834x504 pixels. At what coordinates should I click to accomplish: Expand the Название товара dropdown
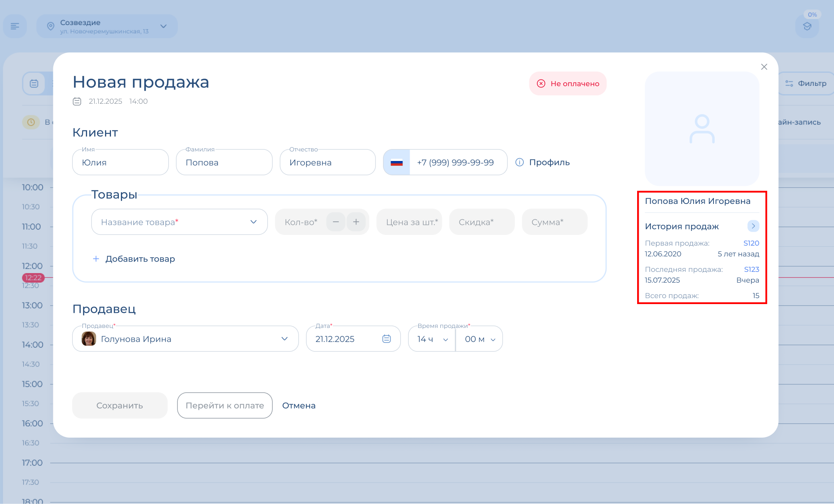pyautogui.click(x=253, y=222)
